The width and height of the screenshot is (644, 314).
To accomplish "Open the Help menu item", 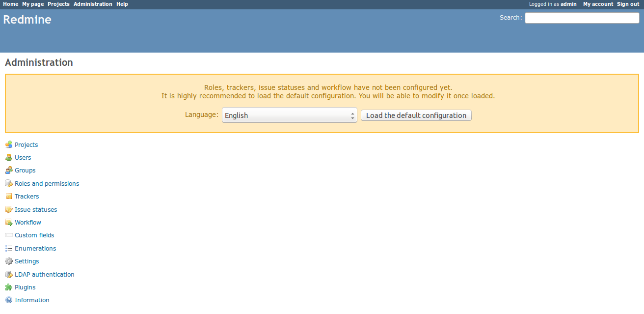I will click(122, 4).
